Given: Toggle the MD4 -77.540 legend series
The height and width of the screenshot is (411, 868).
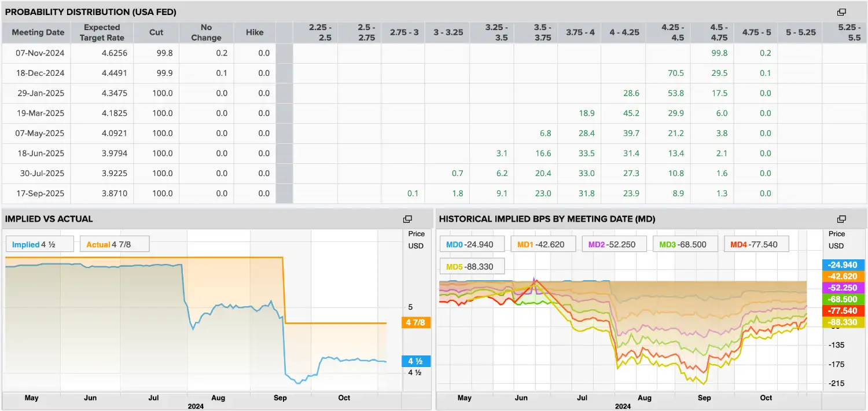Looking at the screenshot, I should (x=756, y=244).
